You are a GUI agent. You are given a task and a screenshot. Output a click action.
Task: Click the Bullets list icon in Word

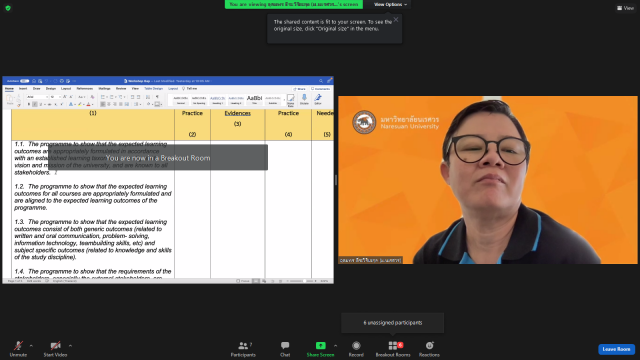click(x=103, y=97)
